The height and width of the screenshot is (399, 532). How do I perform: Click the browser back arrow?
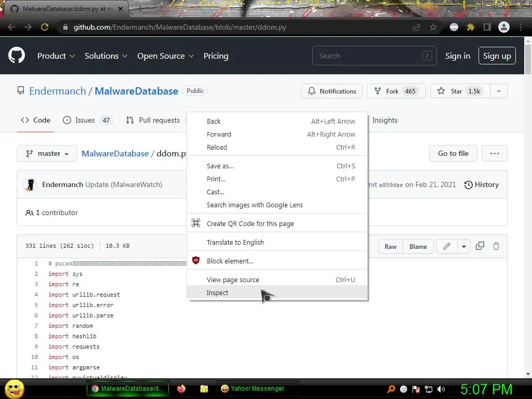pyautogui.click(x=11, y=27)
